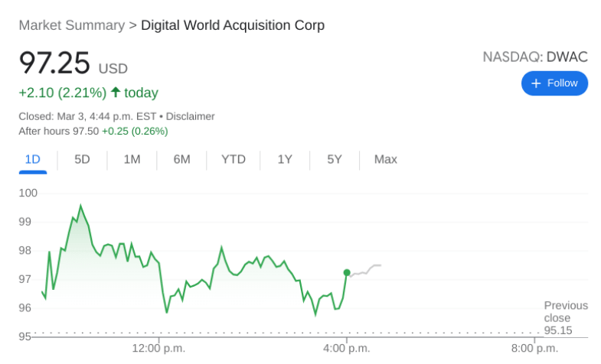Select the YTD range tab
This screenshot has width=601, height=364.
point(234,159)
